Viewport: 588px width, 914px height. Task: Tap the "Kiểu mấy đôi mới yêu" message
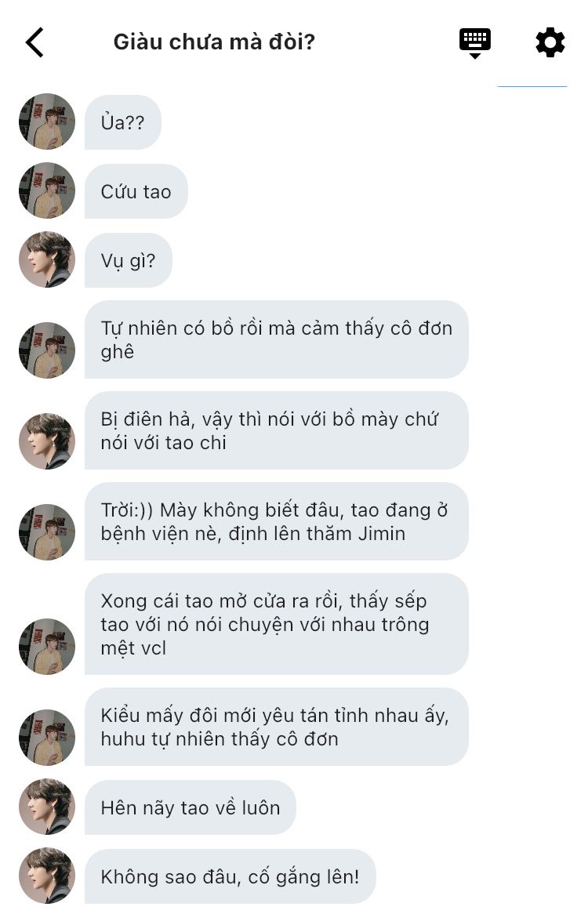click(x=276, y=727)
